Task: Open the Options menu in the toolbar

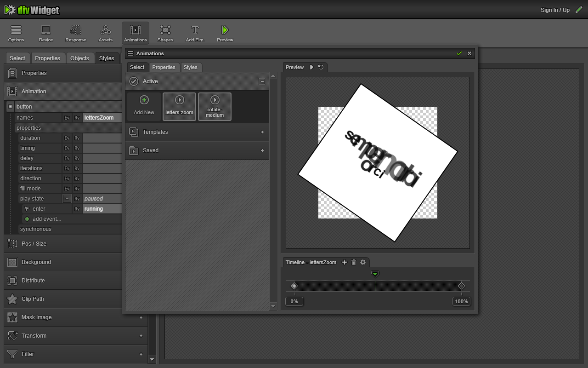Action: [16, 33]
